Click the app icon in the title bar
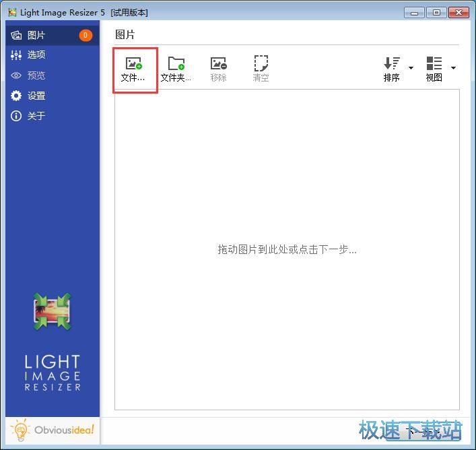The width and height of the screenshot is (476, 450). coord(12,12)
